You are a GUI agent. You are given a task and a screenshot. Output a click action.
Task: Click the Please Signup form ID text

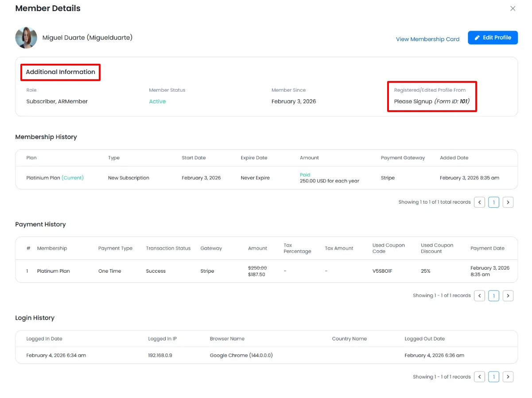431,101
